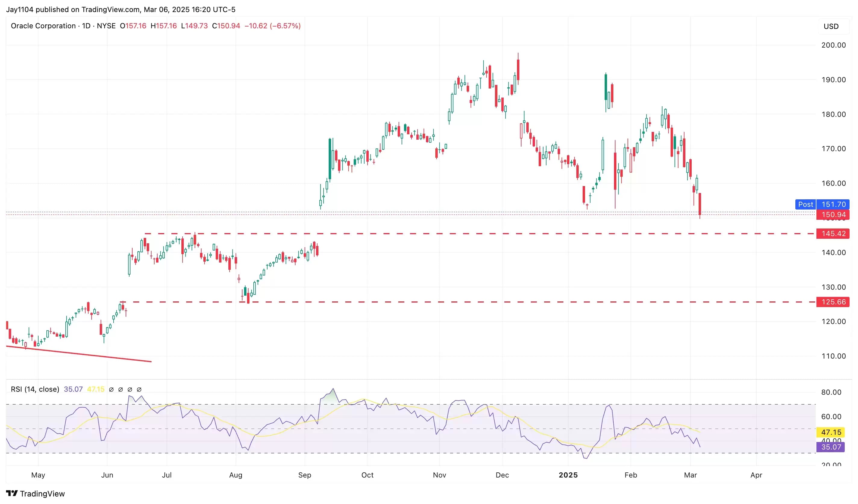Click the Mar label on time axis

click(x=690, y=475)
